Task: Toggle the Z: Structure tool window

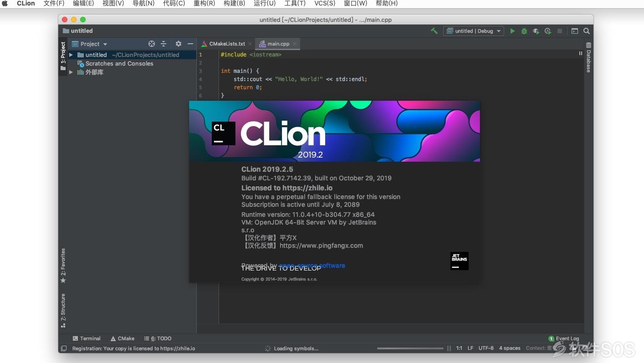Action: pos(63,311)
